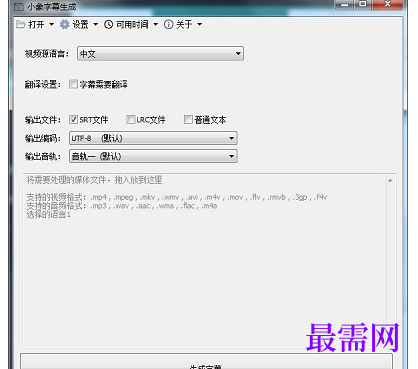Open the 打开 menu
This screenshot has width=418, height=369.
[36, 24]
